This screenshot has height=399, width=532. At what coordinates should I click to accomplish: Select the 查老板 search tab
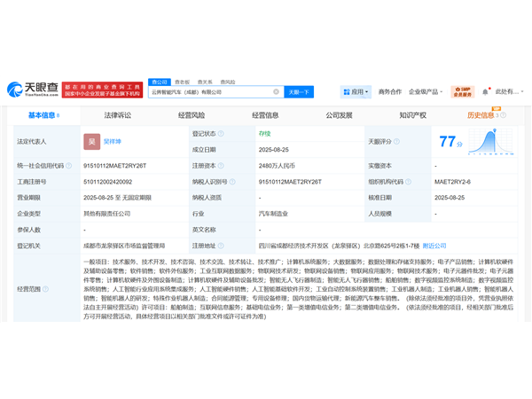(x=182, y=82)
